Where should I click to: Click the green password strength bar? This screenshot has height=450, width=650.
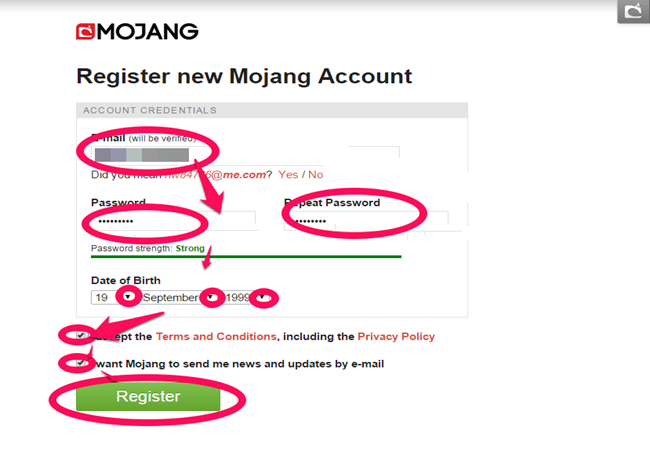tap(246, 256)
